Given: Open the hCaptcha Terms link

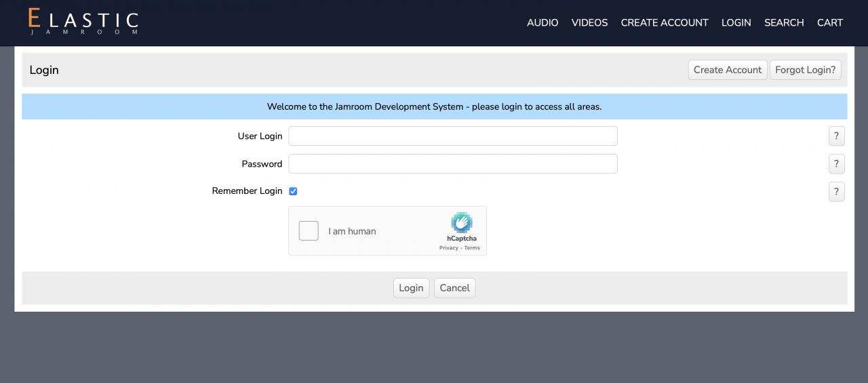Looking at the screenshot, I should point(472,248).
